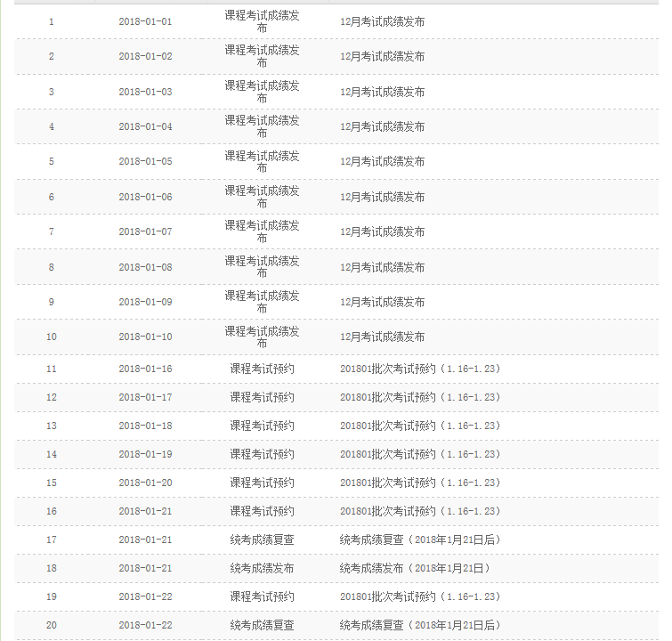
Task: Select the date 2018-01-02
Action: [x=145, y=56]
